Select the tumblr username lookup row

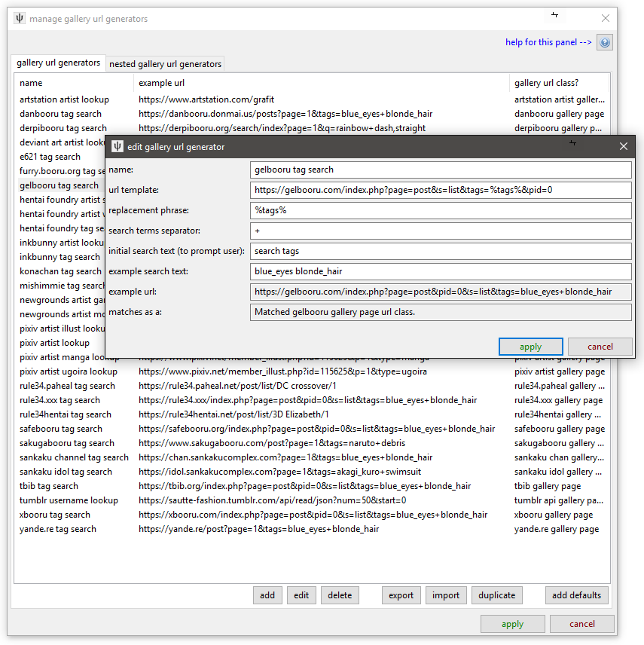(312, 500)
